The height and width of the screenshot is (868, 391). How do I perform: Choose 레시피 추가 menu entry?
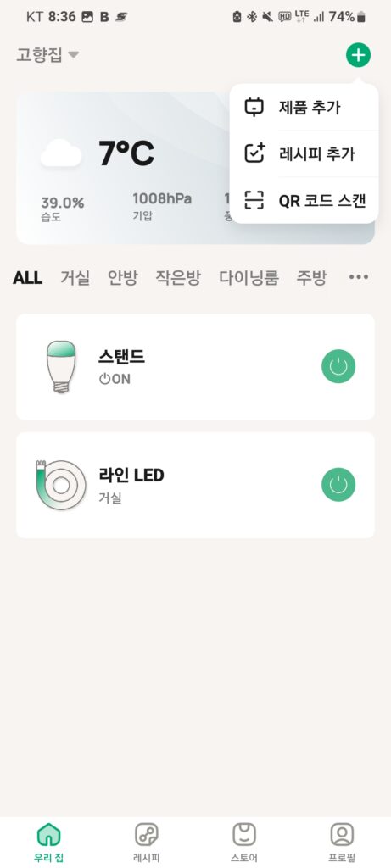click(x=304, y=154)
